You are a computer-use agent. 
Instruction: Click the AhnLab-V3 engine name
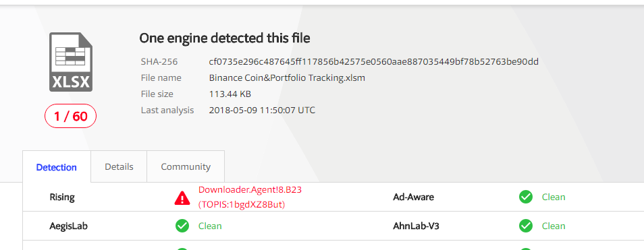click(416, 226)
